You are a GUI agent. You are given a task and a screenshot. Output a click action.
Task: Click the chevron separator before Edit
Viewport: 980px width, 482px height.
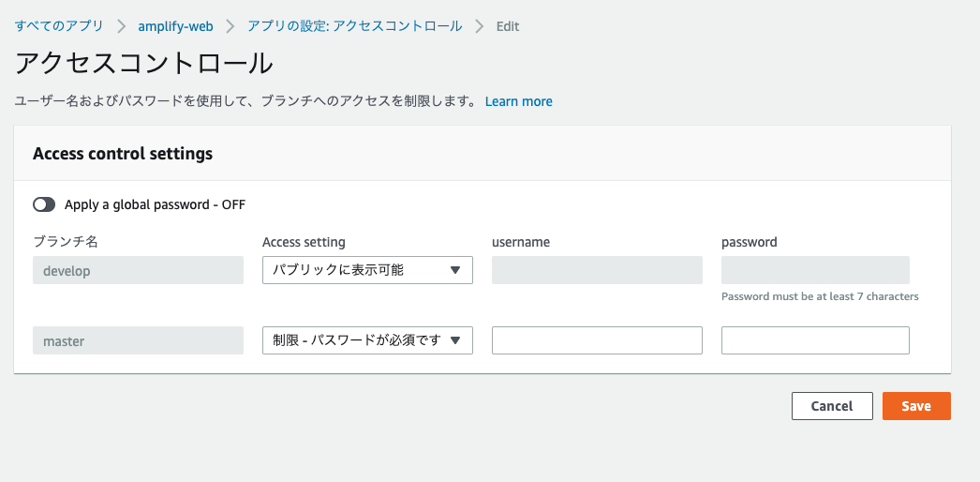[x=480, y=26]
